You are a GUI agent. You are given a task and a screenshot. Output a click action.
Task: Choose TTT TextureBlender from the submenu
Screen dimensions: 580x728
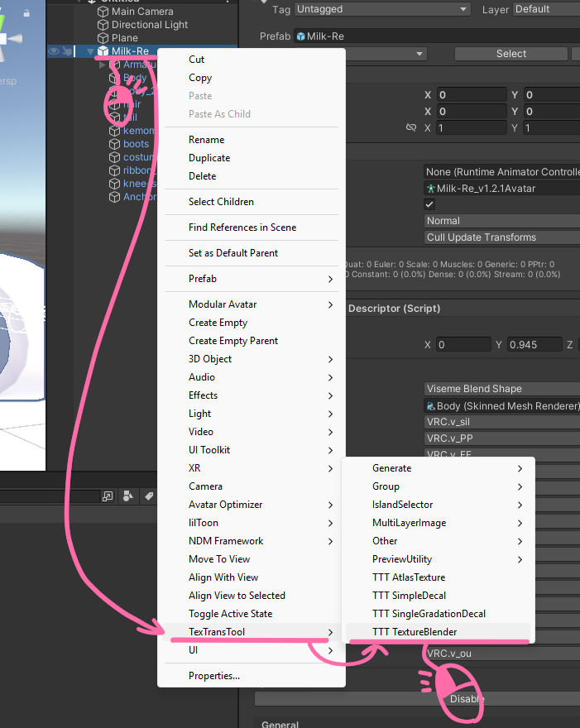[x=414, y=632]
